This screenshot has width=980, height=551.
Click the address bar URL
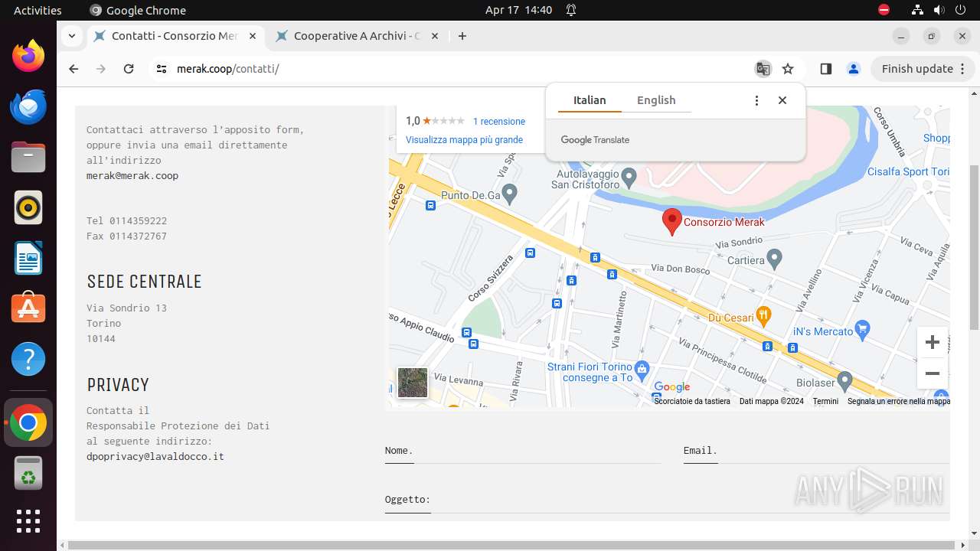pos(227,69)
